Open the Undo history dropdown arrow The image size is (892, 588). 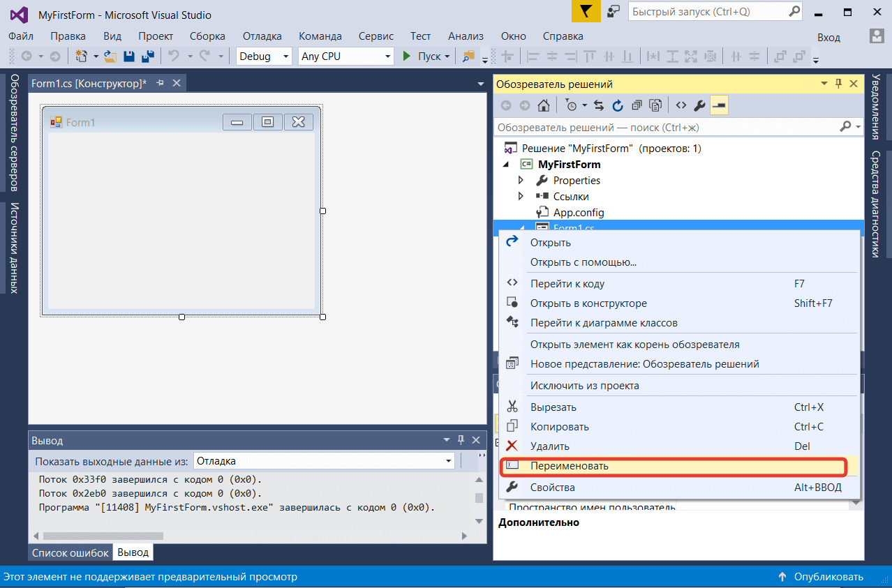190,56
